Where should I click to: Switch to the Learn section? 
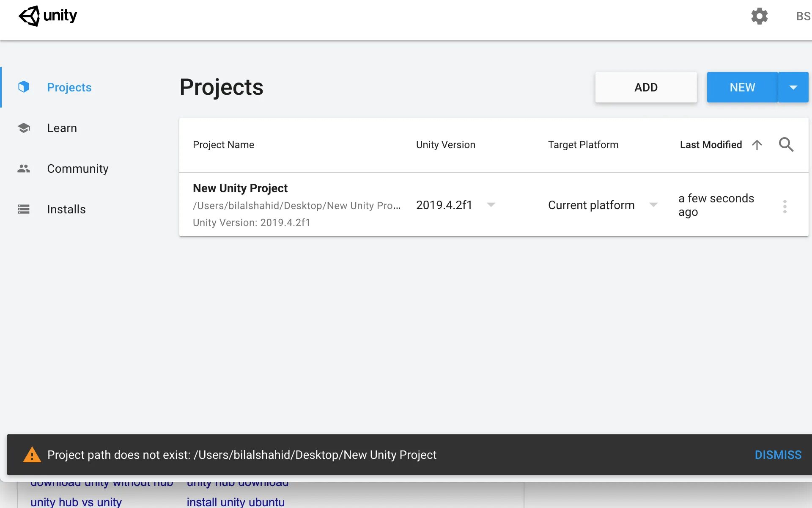pos(62,128)
